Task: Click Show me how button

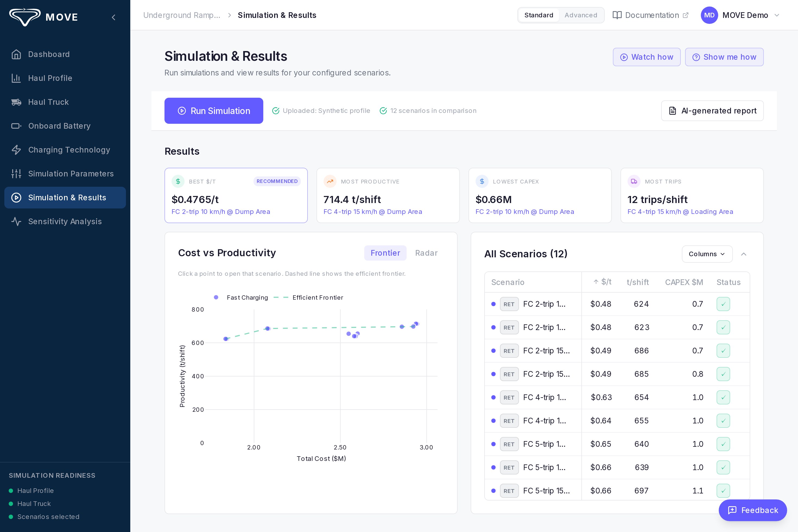Action: coord(724,57)
